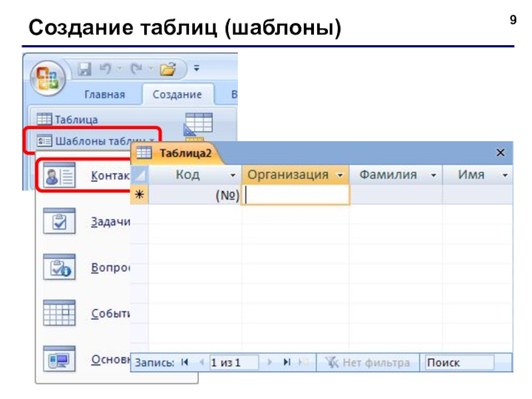Image resolution: width=532 pixels, height=399 pixels.
Task: Click the События calendar grid icon
Action: point(59,313)
